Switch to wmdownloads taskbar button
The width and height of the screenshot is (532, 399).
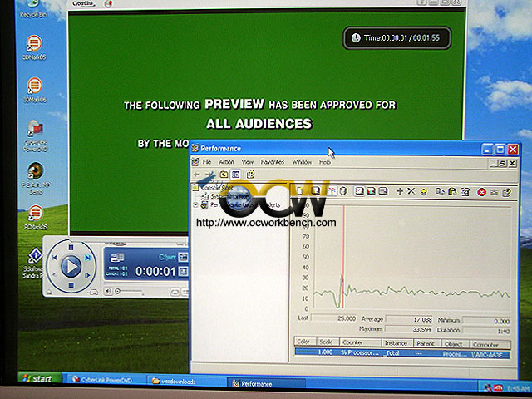tap(186, 382)
